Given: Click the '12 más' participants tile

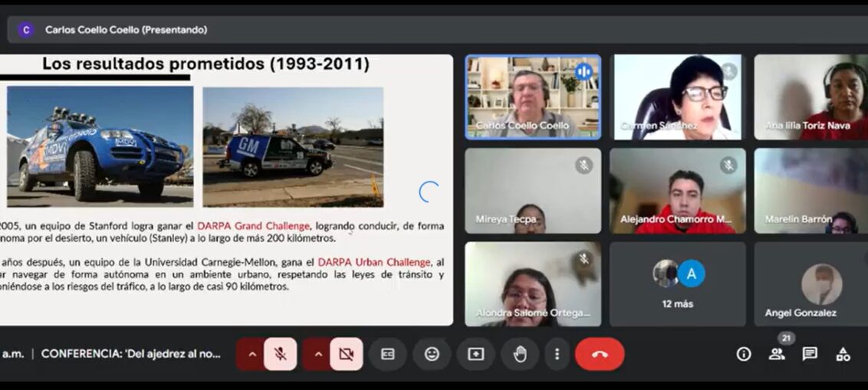Looking at the screenshot, I should coord(677,284).
